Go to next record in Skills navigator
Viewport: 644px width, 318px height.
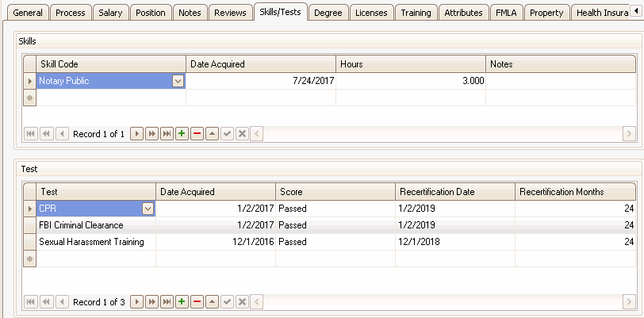click(x=136, y=134)
